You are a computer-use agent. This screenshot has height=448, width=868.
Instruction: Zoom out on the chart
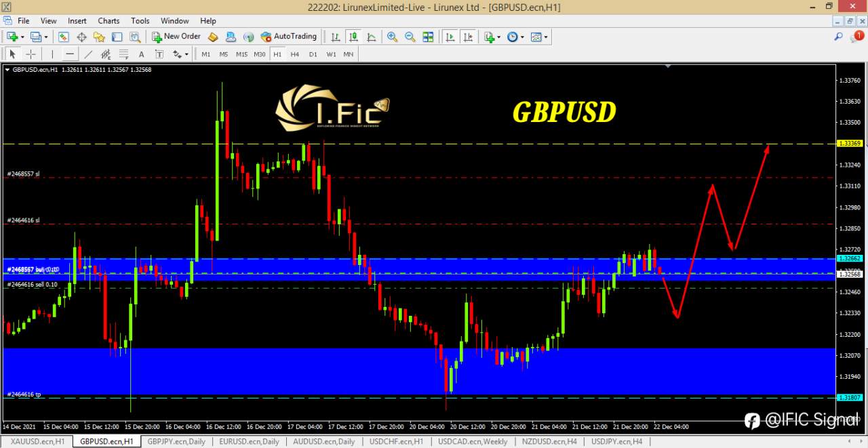[410, 37]
